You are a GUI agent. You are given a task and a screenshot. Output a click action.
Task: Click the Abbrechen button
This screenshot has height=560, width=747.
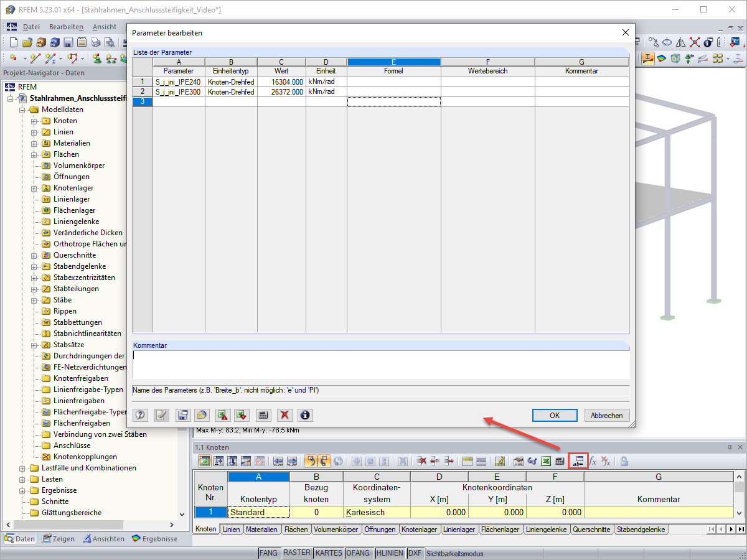(606, 415)
